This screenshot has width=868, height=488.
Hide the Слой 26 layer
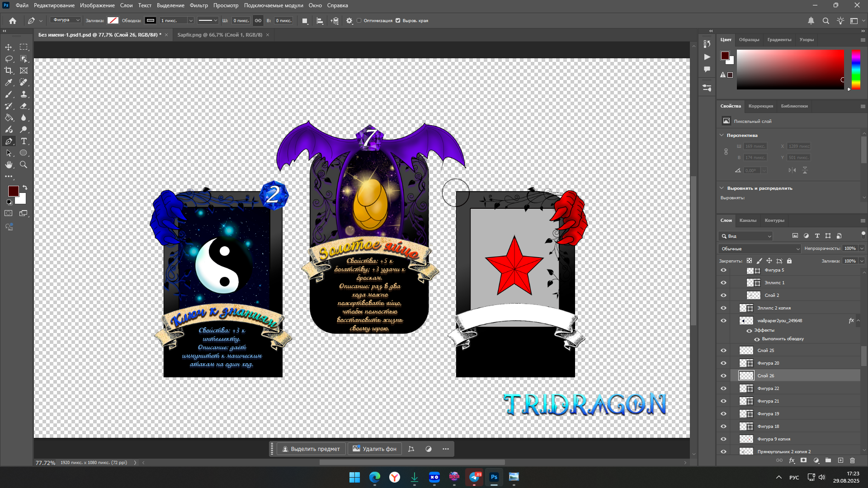(723, 375)
